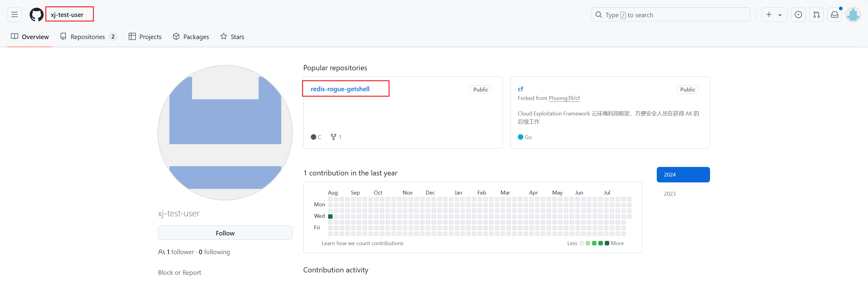Go to the Packages tab
Screen dimensions: 868x283
pyautogui.click(x=191, y=37)
